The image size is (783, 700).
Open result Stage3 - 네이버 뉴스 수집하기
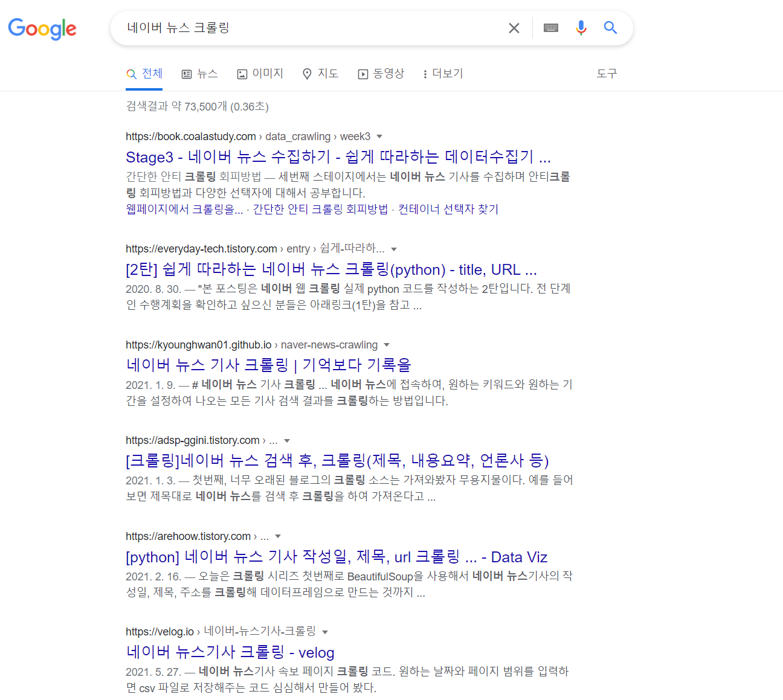coord(338,157)
